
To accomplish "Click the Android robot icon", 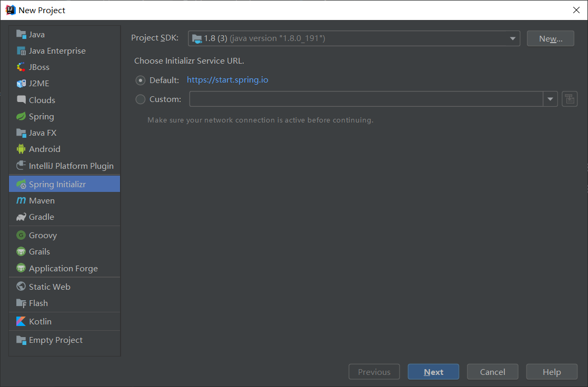I will (21, 149).
